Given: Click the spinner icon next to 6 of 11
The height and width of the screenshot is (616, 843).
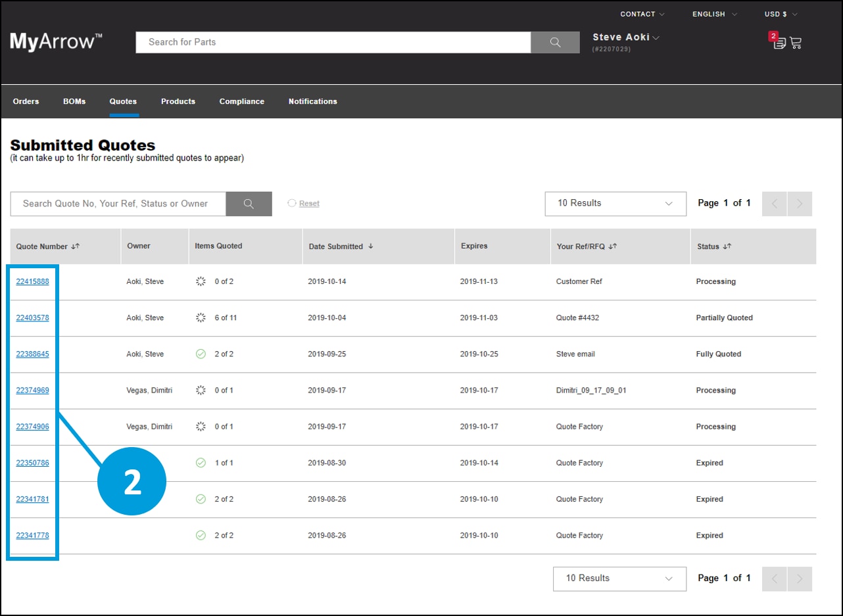Looking at the screenshot, I should click(201, 318).
